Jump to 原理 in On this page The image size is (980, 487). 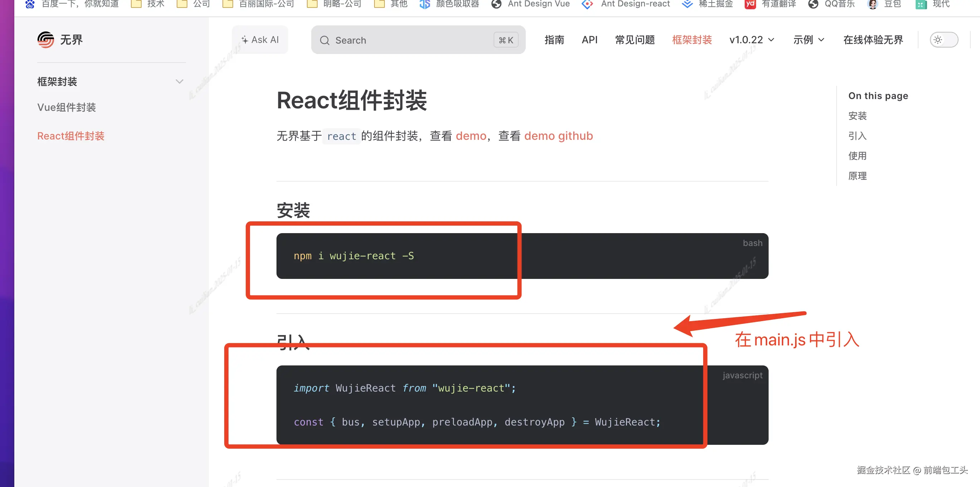click(x=857, y=176)
